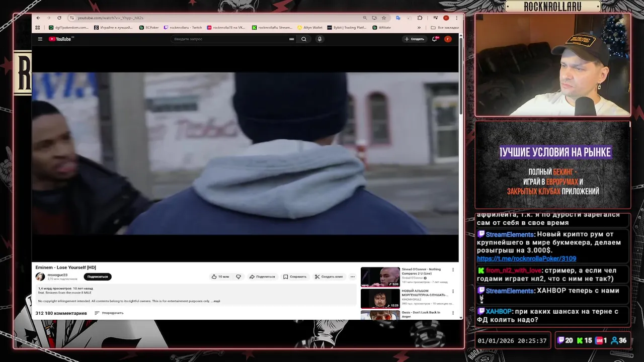Open the YouTube notifications bell
Image resolution: width=644 pixels, height=362 pixels.
pyautogui.click(x=435, y=39)
